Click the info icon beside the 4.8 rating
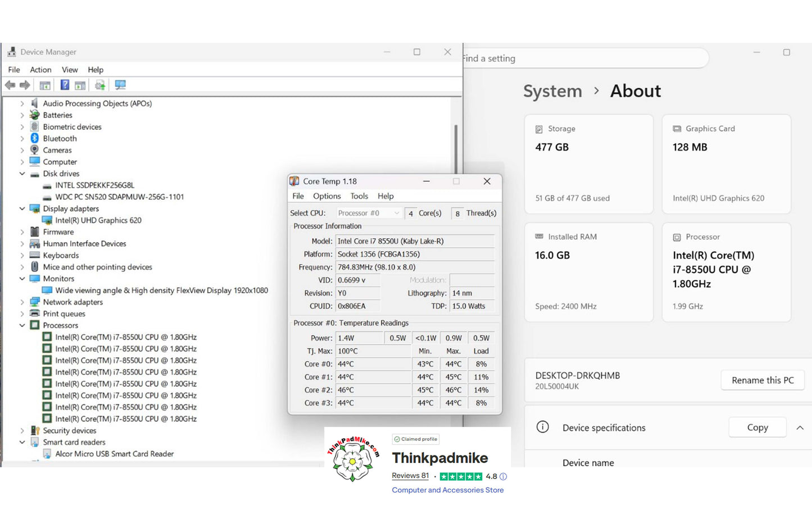 click(503, 476)
